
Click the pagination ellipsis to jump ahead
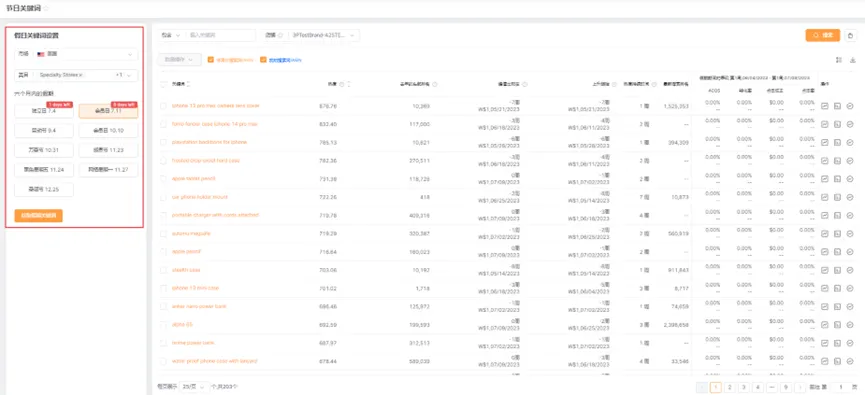(x=772, y=387)
